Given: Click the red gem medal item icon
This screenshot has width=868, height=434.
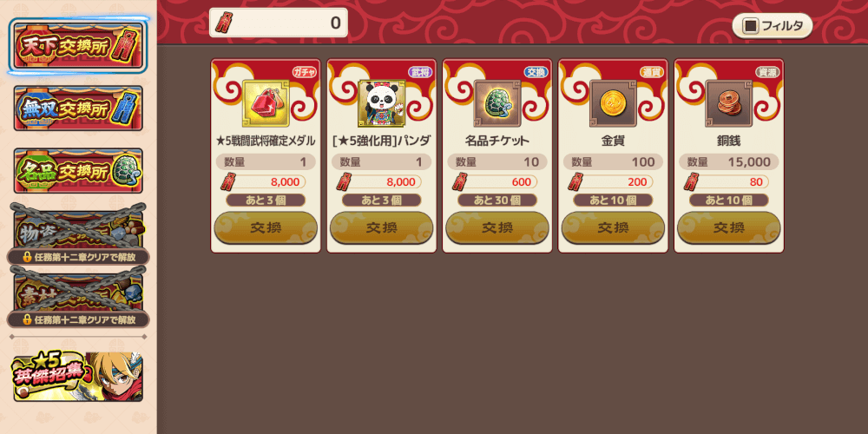Looking at the screenshot, I should pyautogui.click(x=266, y=103).
